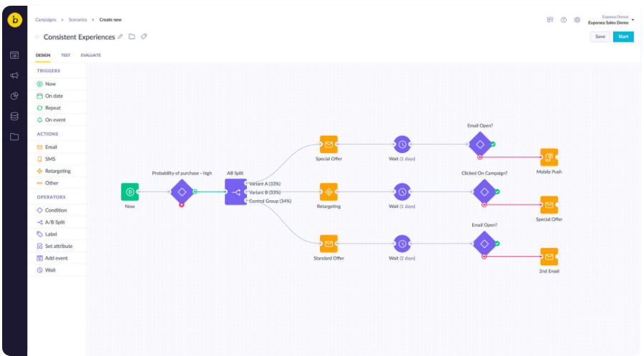Screen dimensions: 644x356
Task: Pick the On date trigger
Action: pos(57,96)
